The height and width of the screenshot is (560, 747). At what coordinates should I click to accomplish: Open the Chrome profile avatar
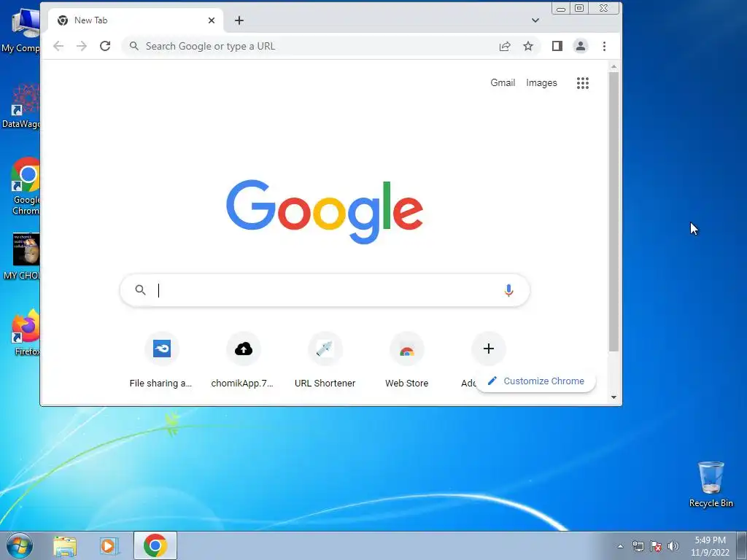[x=580, y=46]
